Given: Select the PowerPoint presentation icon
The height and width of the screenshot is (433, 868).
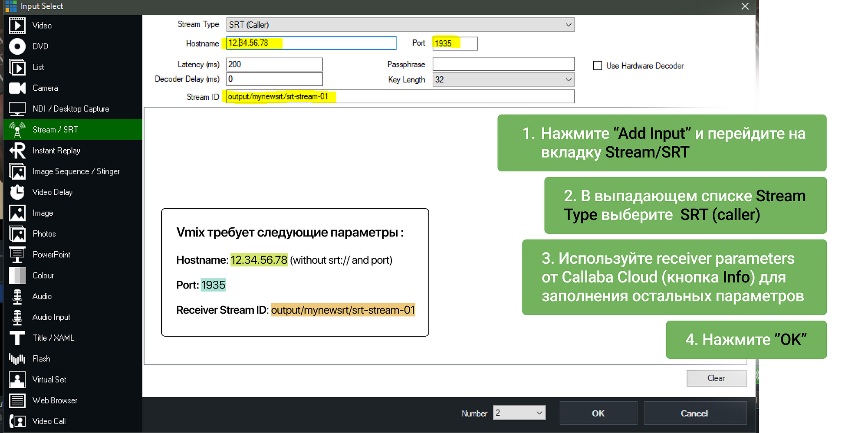Looking at the screenshot, I should pos(17,255).
